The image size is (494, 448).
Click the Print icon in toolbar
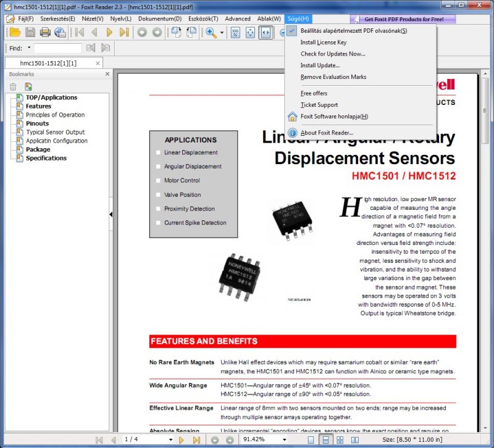[x=45, y=33]
